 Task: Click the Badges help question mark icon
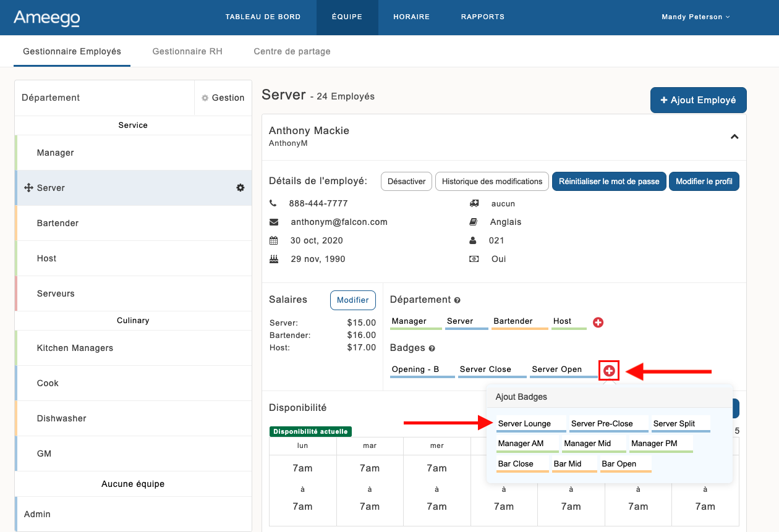[432, 348]
